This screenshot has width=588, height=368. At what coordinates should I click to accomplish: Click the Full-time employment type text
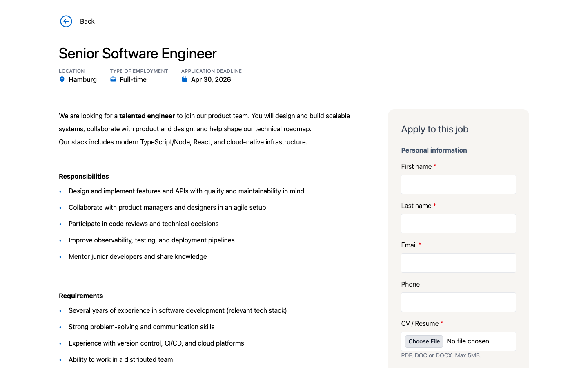133,79
